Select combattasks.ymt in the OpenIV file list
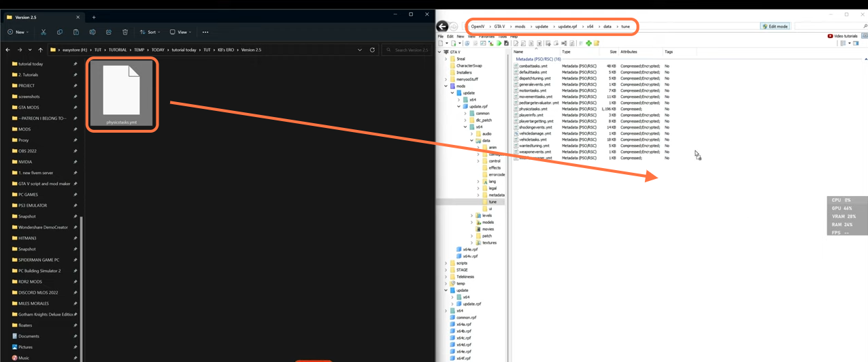The height and width of the screenshot is (362, 868). 533,66
